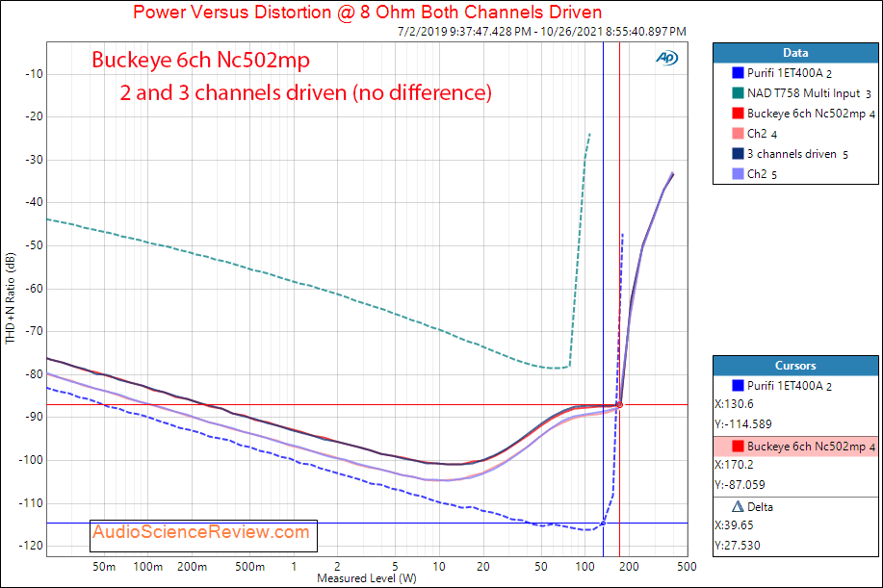Click the red Buckeye 6ch Nc502mp legend swatch
The height and width of the screenshot is (588, 883).
738,114
